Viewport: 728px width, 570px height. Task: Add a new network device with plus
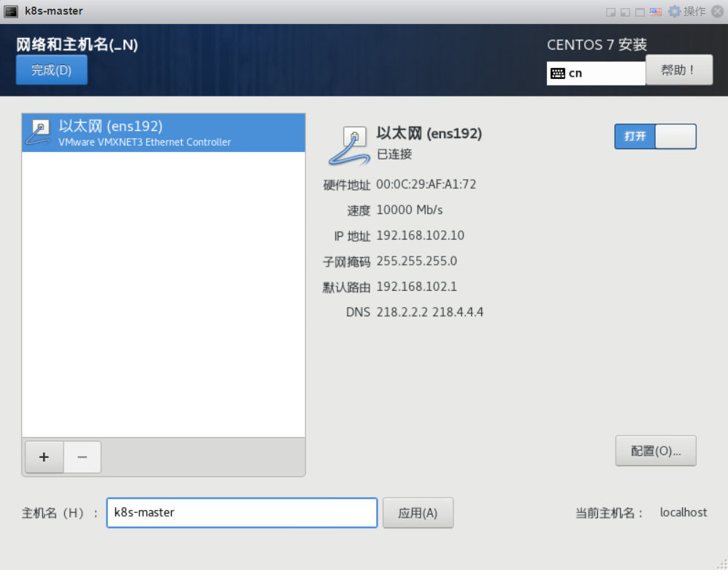(44, 457)
